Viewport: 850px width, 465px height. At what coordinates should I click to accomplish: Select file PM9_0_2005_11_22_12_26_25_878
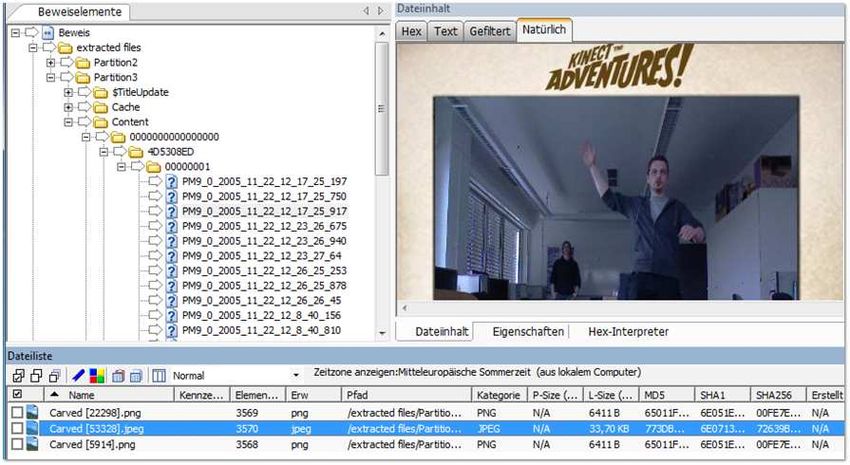(x=264, y=286)
